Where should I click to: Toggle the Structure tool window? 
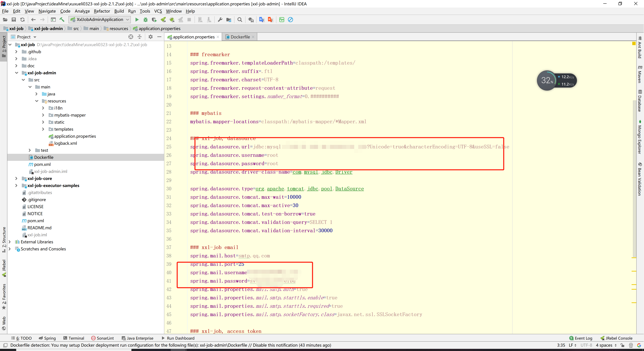[4, 239]
